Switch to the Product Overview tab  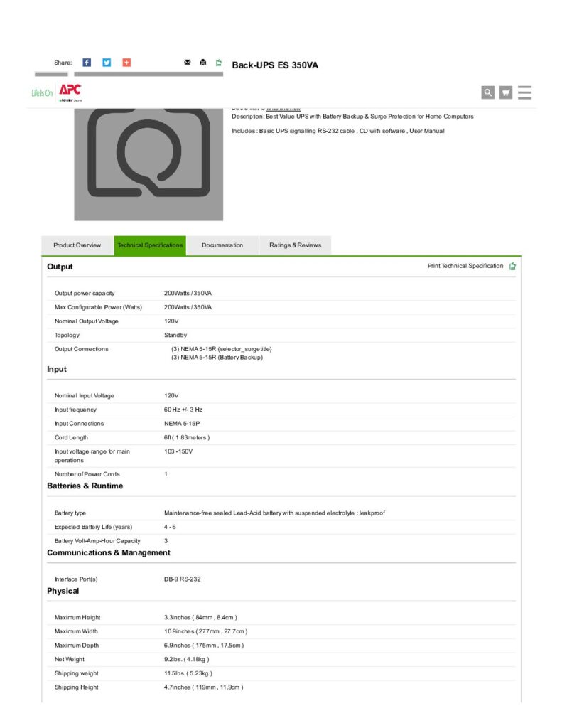77,245
